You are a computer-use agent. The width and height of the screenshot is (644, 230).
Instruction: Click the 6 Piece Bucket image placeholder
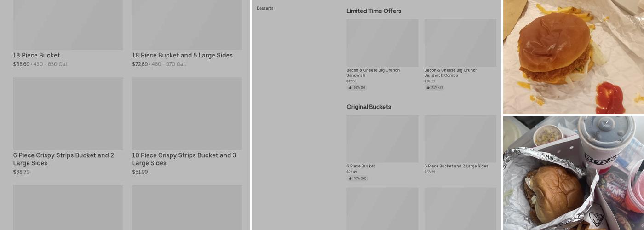[382, 138]
